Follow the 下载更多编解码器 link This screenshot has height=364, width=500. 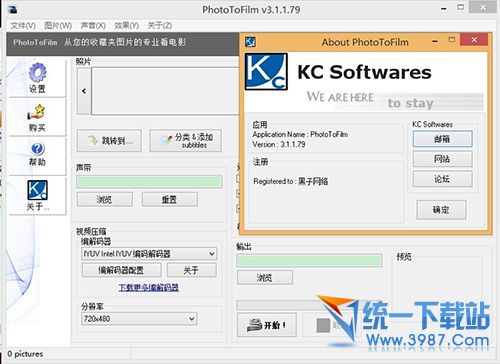click(x=149, y=287)
